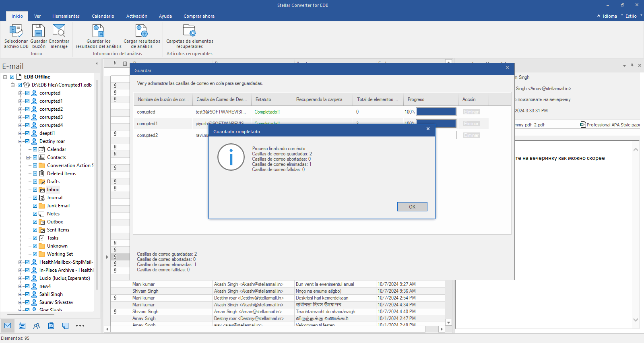Open Calendario ribbon tab
The width and height of the screenshot is (644, 343).
pyautogui.click(x=103, y=16)
